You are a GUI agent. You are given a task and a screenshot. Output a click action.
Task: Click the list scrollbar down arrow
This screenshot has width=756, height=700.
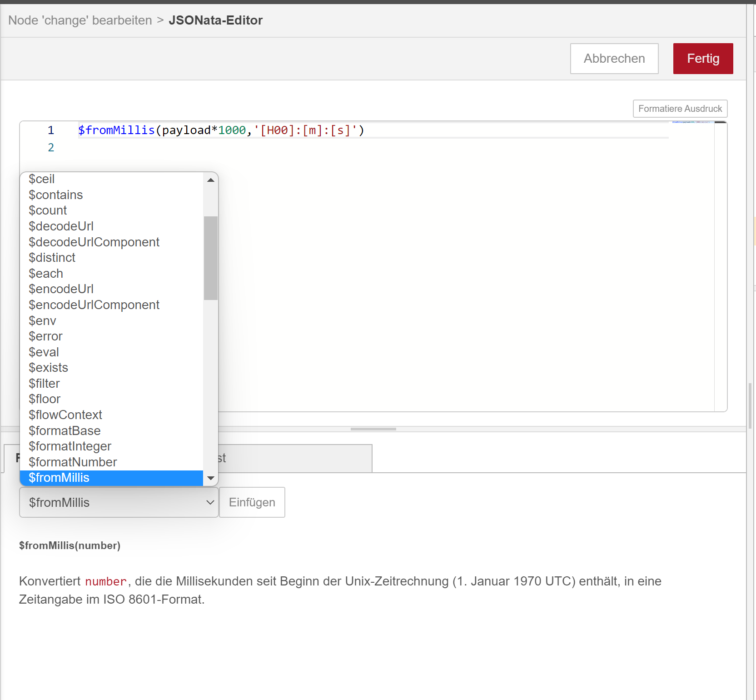click(211, 478)
